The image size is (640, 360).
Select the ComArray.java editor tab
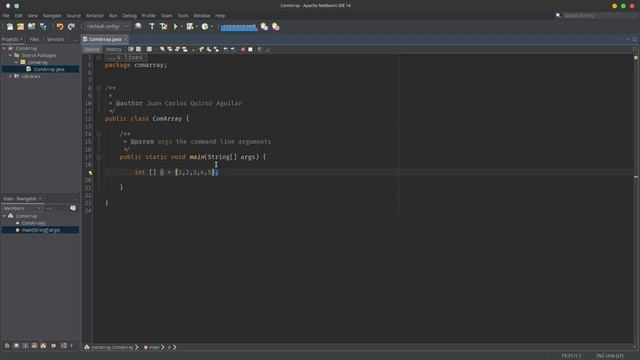tap(105, 40)
